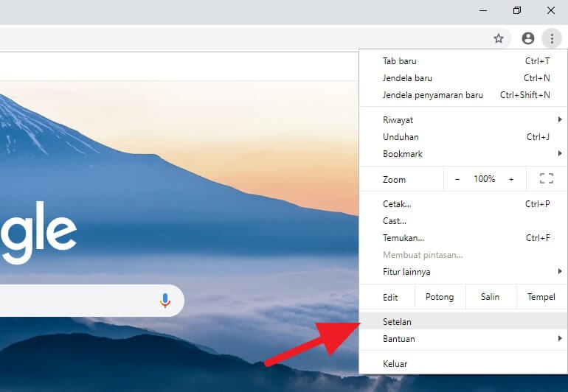
Task: Open the profile avatar icon
Action: point(527,38)
